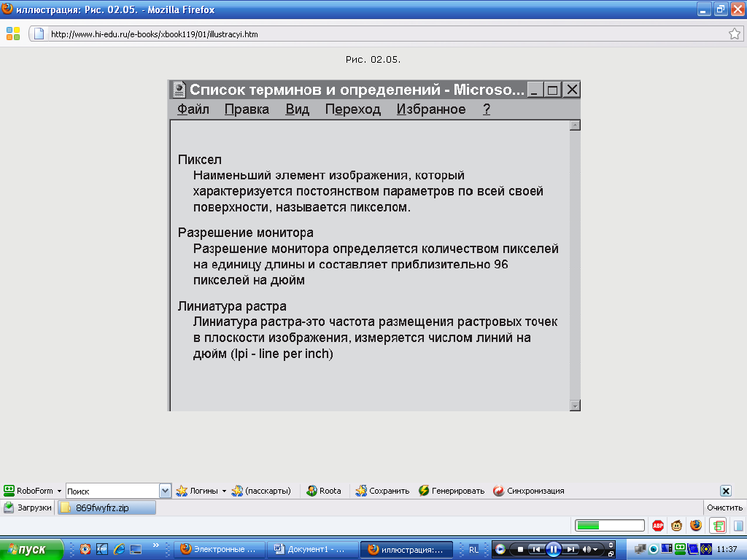Open the RoboForm toolbar menu

click(32, 491)
